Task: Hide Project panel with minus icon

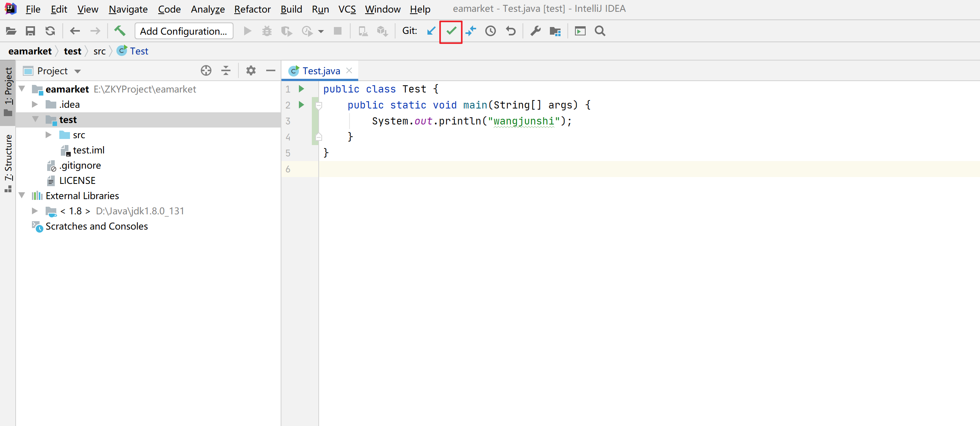Action: point(270,70)
